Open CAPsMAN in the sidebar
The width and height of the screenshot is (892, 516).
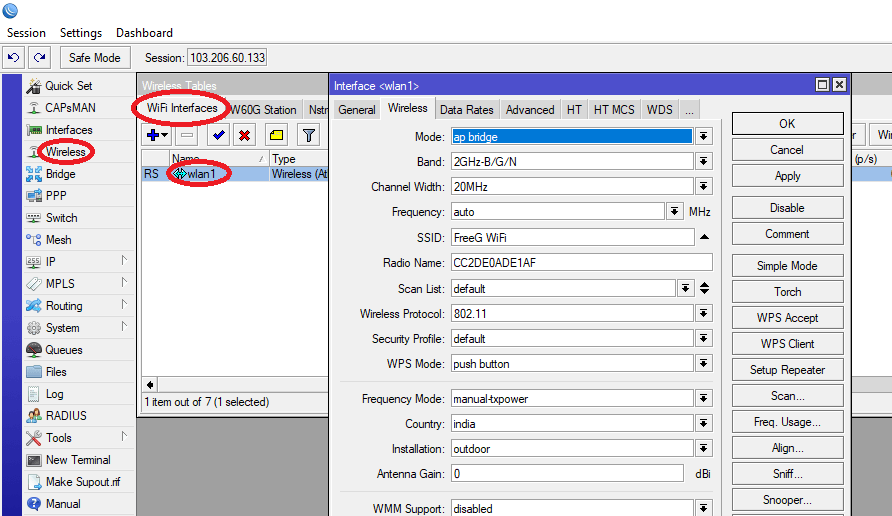pyautogui.click(x=70, y=108)
